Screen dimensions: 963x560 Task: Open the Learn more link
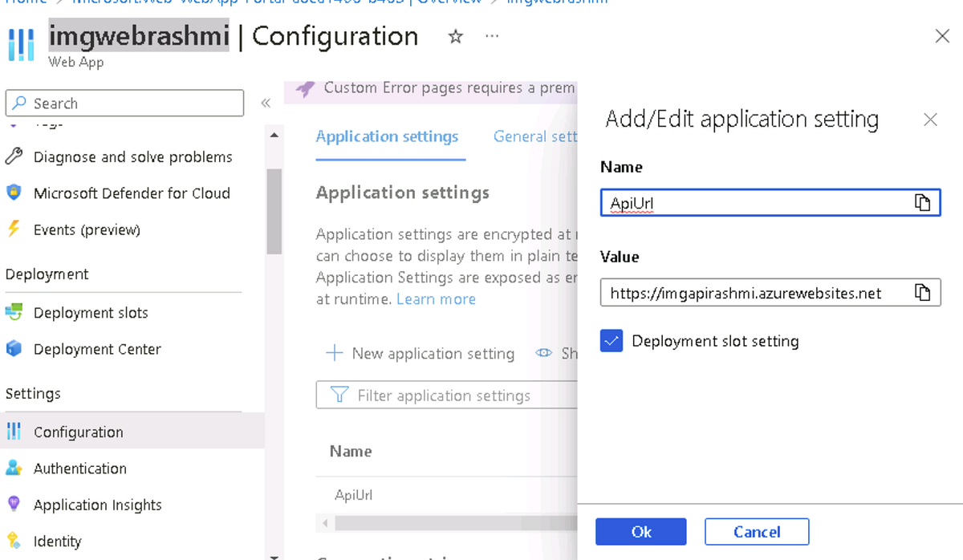click(436, 298)
